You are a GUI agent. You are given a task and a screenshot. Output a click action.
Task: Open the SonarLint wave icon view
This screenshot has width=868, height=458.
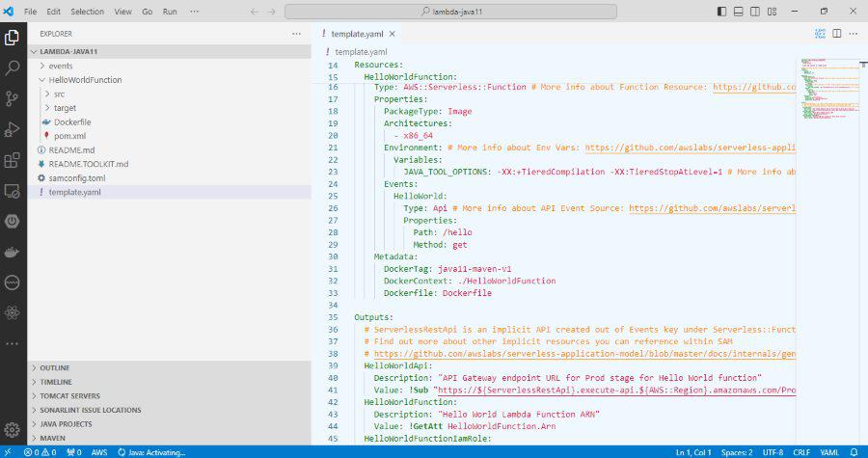(12, 283)
